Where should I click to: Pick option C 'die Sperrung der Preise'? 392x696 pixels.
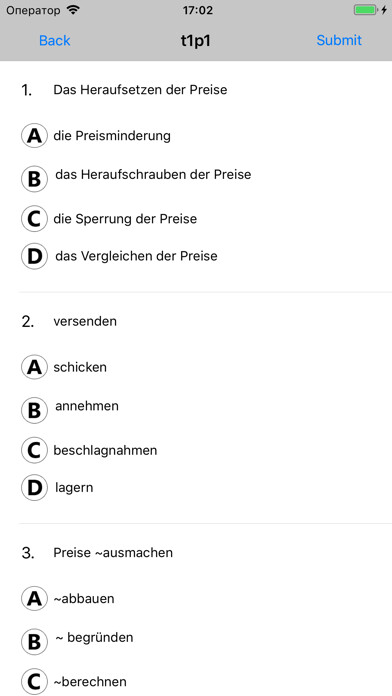(34, 219)
